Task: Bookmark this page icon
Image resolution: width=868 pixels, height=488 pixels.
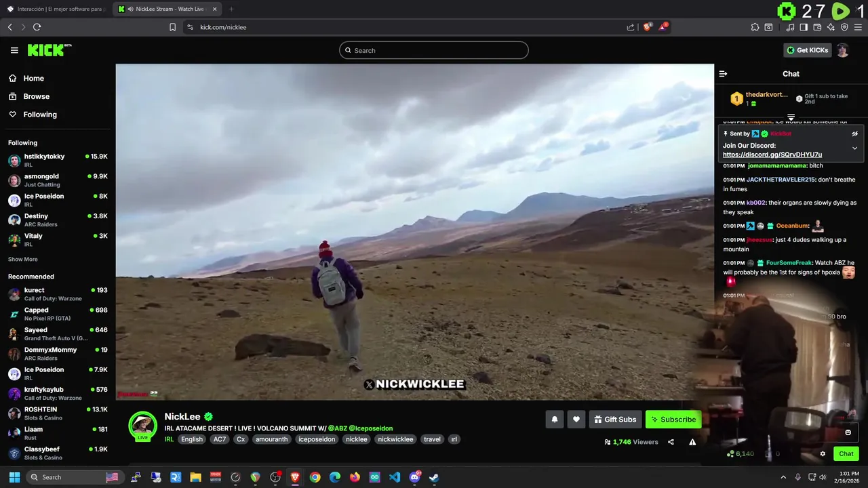Action: pos(172,27)
